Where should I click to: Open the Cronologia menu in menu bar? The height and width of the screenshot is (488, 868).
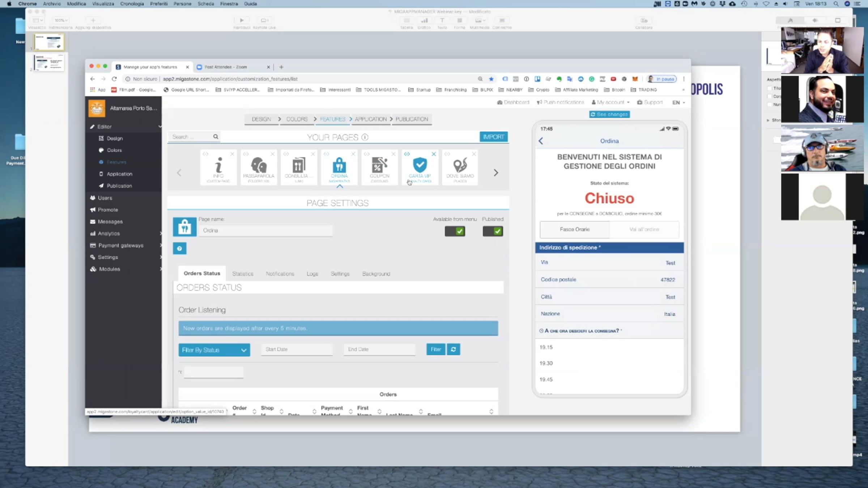(x=132, y=4)
